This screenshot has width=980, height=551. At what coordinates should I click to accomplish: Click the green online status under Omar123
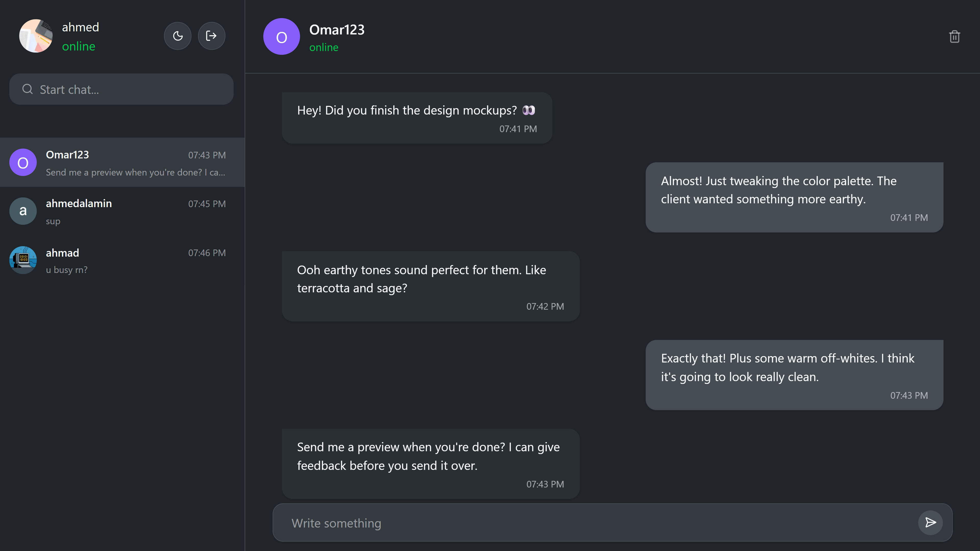pyautogui.click(x=324, y=47)
